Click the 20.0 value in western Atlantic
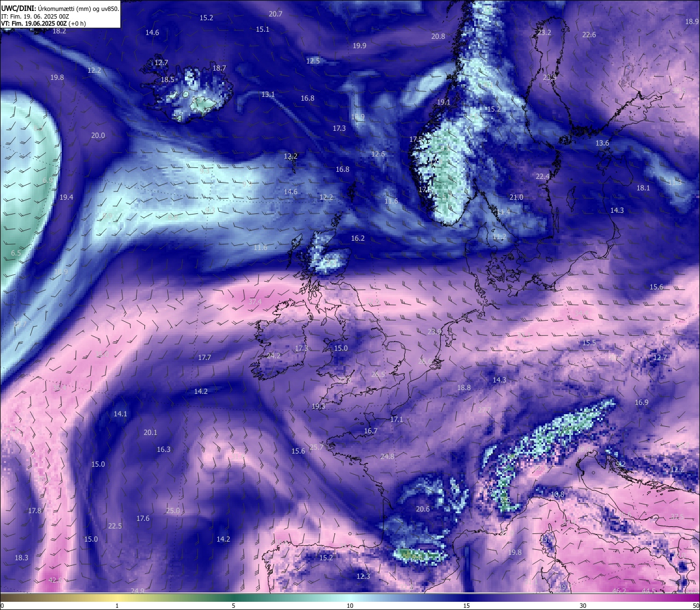Screen dimensions: 700x610 (x=98, y=136)
